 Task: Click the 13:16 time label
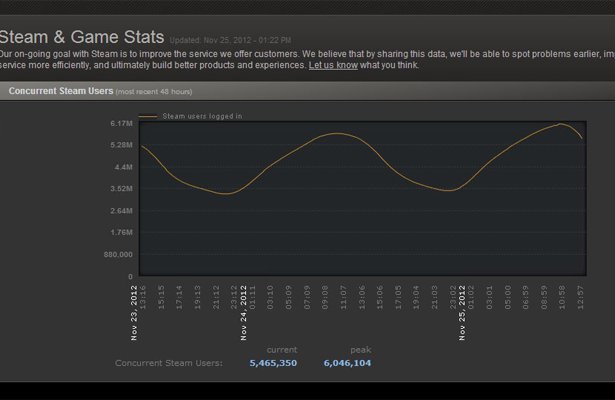(x=143, y=297)
